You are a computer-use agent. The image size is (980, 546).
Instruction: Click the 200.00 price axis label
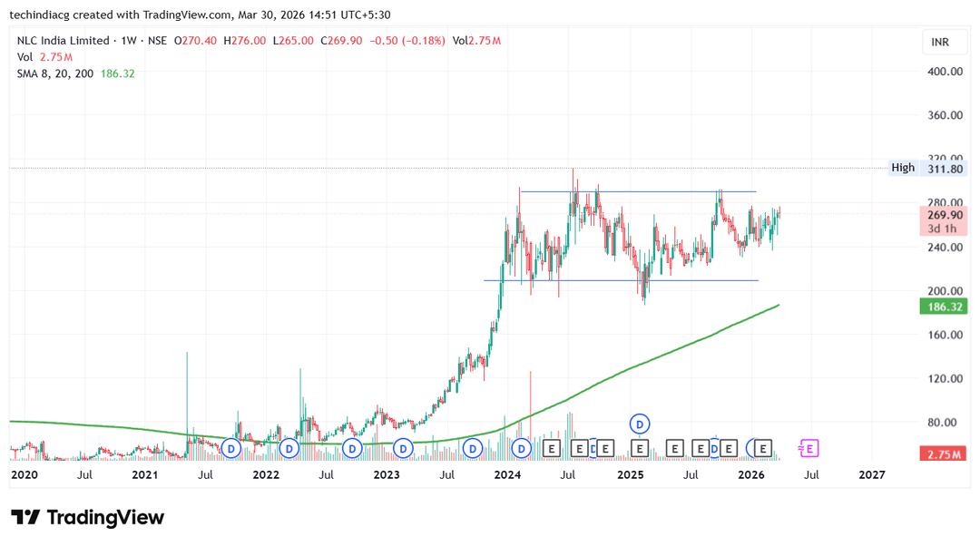[945, 290]
